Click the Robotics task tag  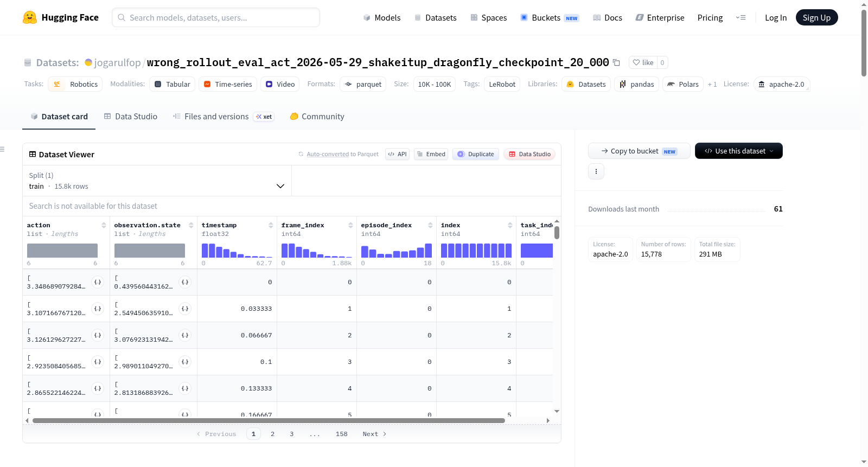(75, 84)
